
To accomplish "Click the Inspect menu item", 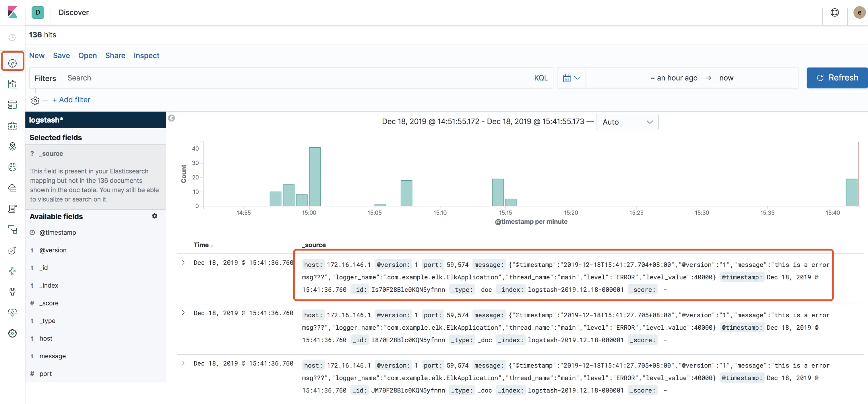I will 146,56.
